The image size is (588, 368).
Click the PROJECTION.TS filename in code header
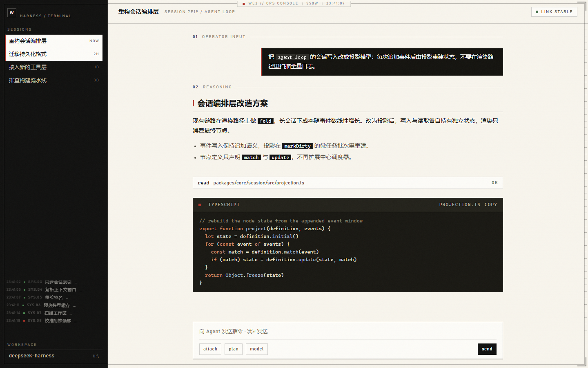click(x=460, y=204)
